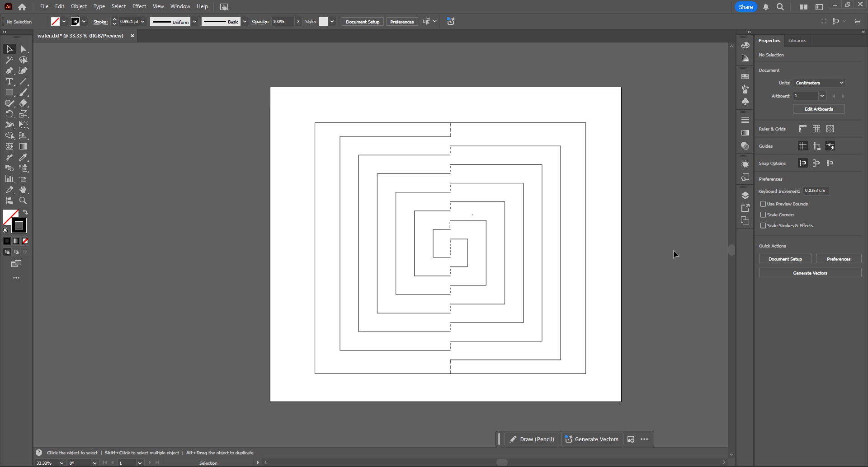Toggle Transparency Grid icon
Screen dimensions: 868x467
[830, 129]
